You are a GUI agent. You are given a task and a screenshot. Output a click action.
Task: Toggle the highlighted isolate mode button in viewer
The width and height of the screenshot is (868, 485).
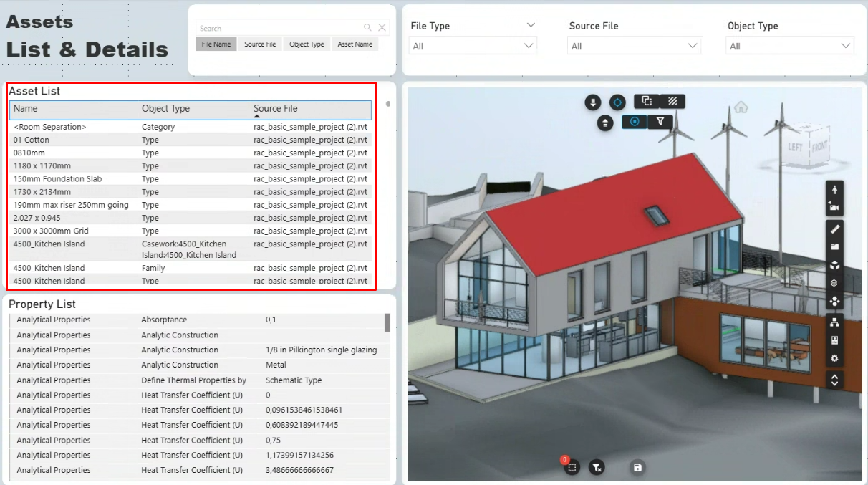pos(635,122)
